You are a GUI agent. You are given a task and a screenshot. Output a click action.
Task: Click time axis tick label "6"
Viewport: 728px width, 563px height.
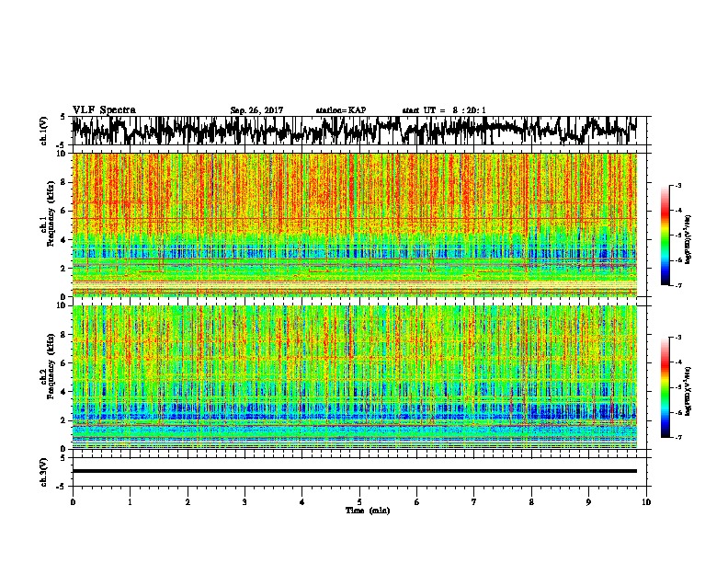[x=416, y=501]
